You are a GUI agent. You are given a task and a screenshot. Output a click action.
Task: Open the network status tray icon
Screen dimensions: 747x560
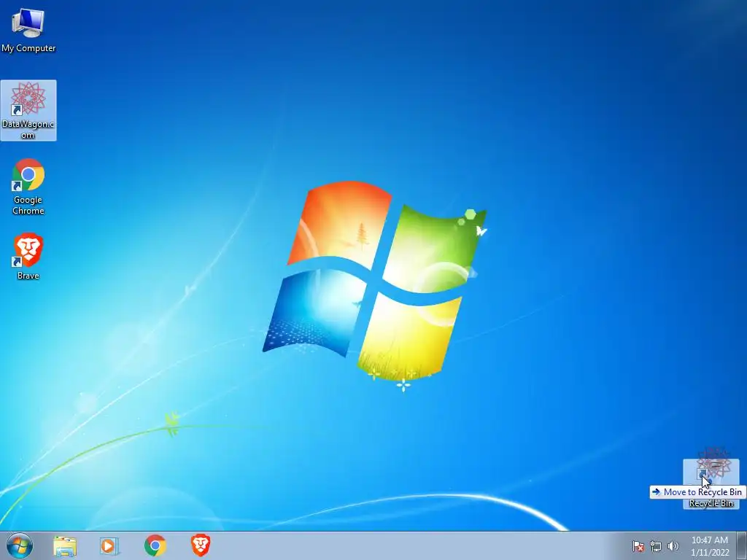click(656, 546)
